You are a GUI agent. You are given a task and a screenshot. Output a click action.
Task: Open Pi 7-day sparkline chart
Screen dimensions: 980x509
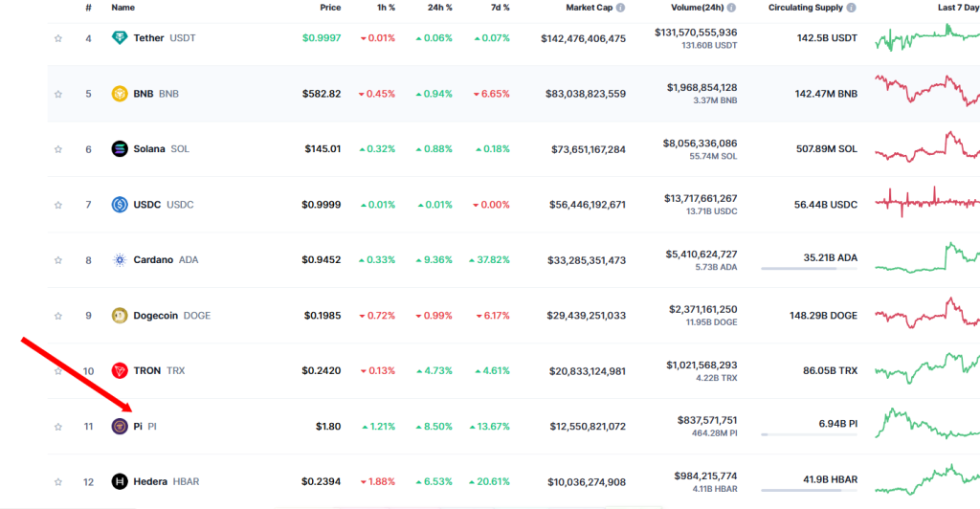click(927, 424)
